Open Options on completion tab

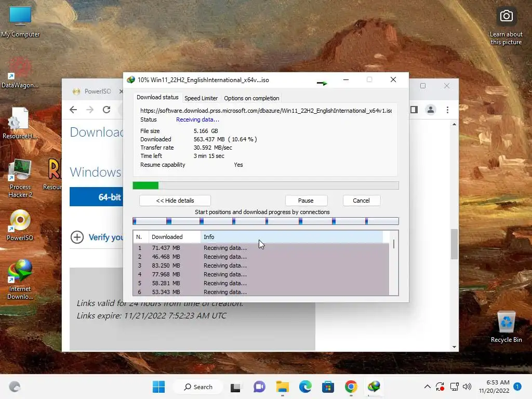point(251,98)
